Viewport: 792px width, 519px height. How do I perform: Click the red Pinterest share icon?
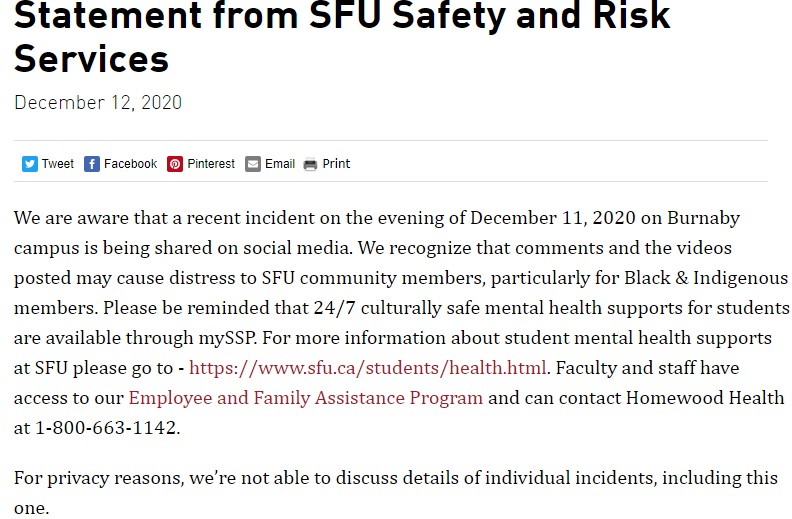pos(175,164)
